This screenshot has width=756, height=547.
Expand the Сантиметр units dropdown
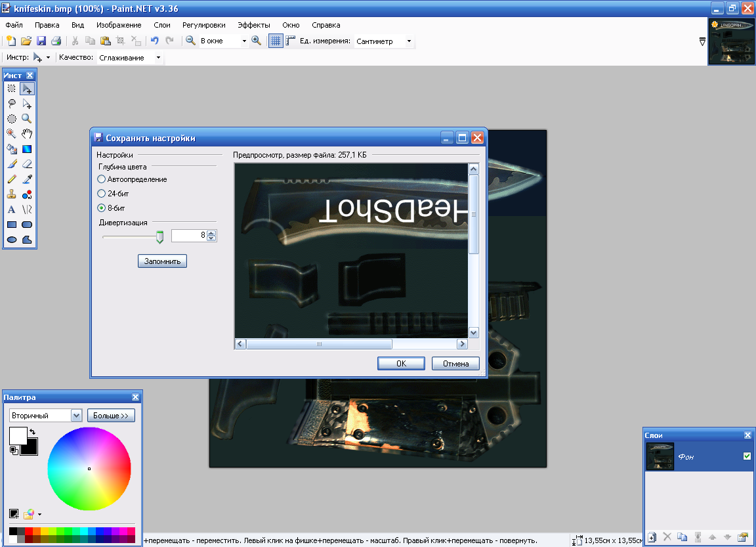(409, 41)
